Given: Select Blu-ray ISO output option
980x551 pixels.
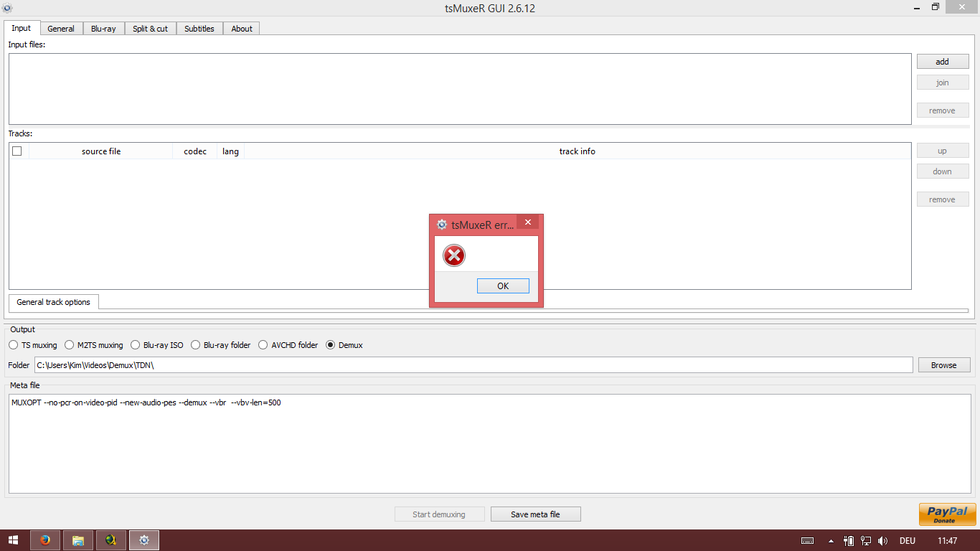Looking at the screenshot, I should coord(157,345).
